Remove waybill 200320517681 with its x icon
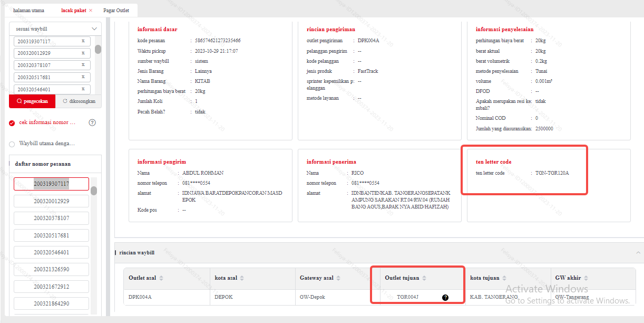The height and width of the screenshot is (323, 644). (x=83, y=77)
